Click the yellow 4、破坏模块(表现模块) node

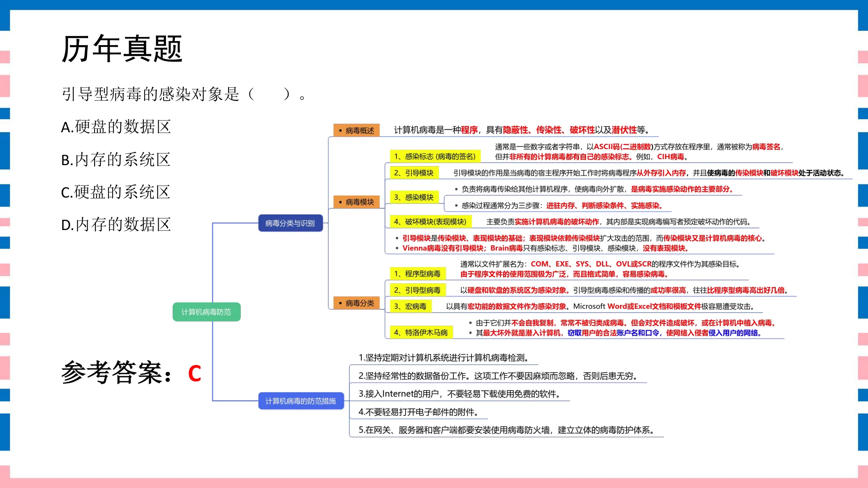click(430, 222)
